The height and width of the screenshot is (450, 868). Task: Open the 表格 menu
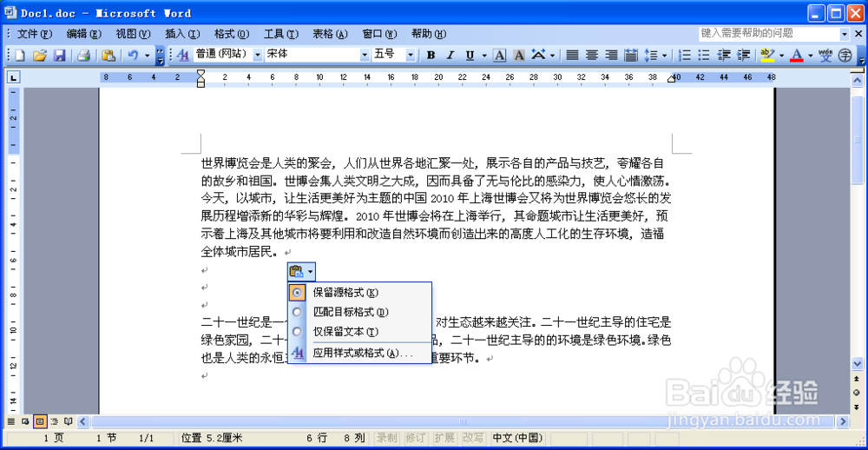click(x=331, y=34)
